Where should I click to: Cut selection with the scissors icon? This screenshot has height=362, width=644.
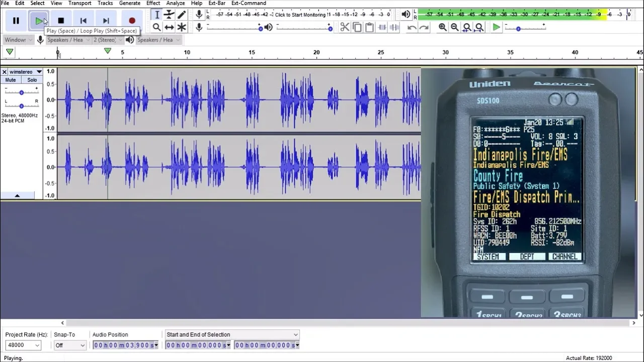pos(345,27)
